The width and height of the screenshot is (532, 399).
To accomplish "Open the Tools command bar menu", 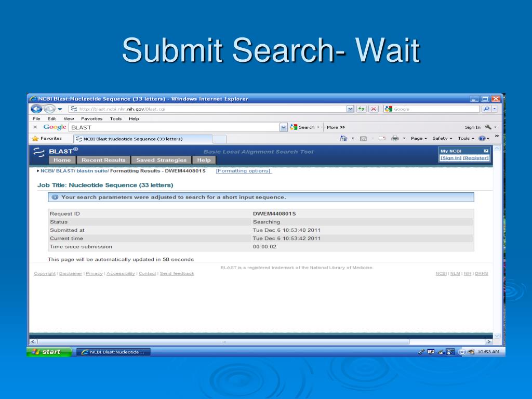I will click(x=466, y=138).
